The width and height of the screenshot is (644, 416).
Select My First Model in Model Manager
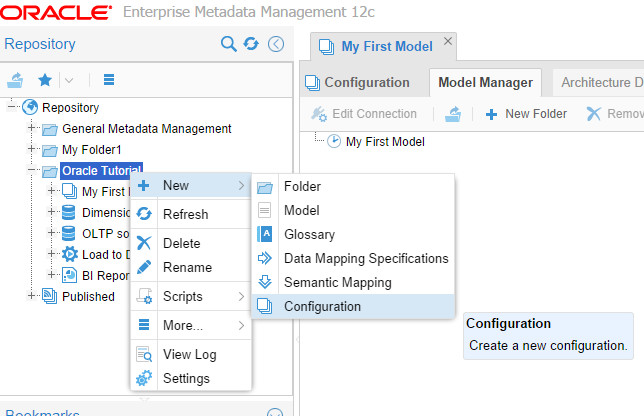click(x=385, y=142)
